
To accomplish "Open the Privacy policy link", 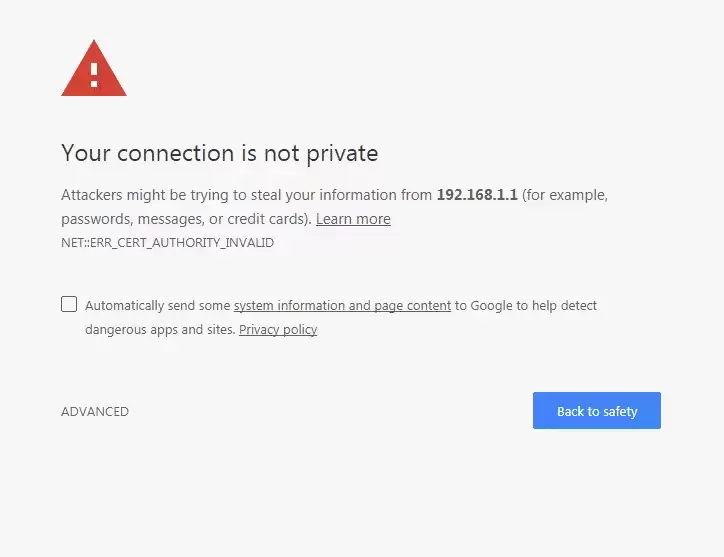I will click(x=278, y=329).
